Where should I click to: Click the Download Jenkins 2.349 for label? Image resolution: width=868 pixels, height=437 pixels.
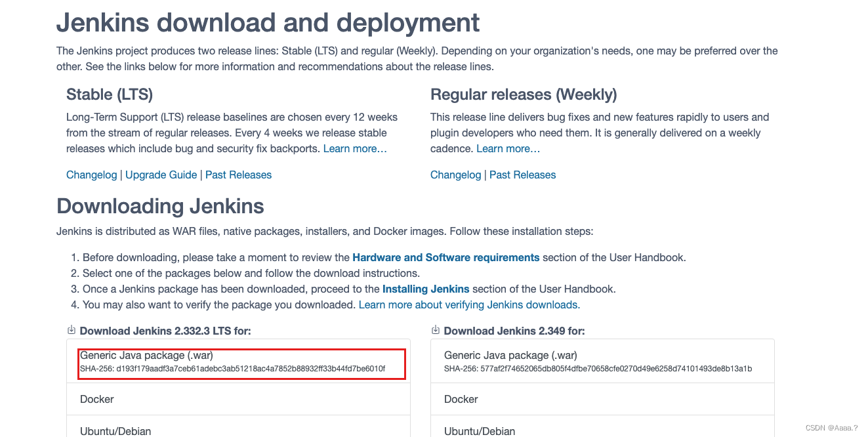[x=514, y=331]
